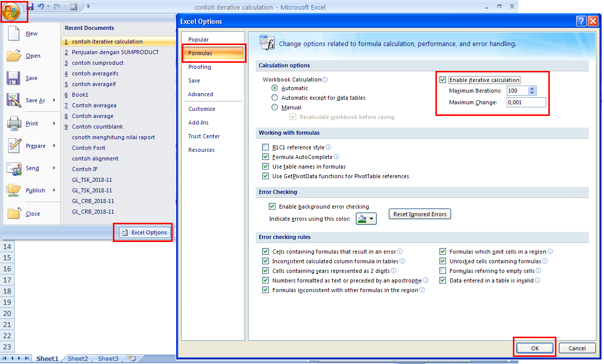Expand the Publish submenu arrow

54,190
